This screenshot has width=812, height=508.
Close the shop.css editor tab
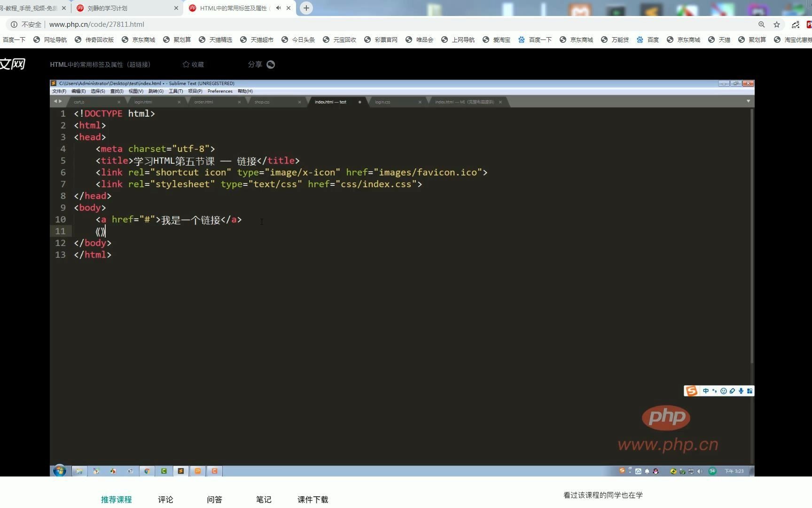(x=299, y=102)
